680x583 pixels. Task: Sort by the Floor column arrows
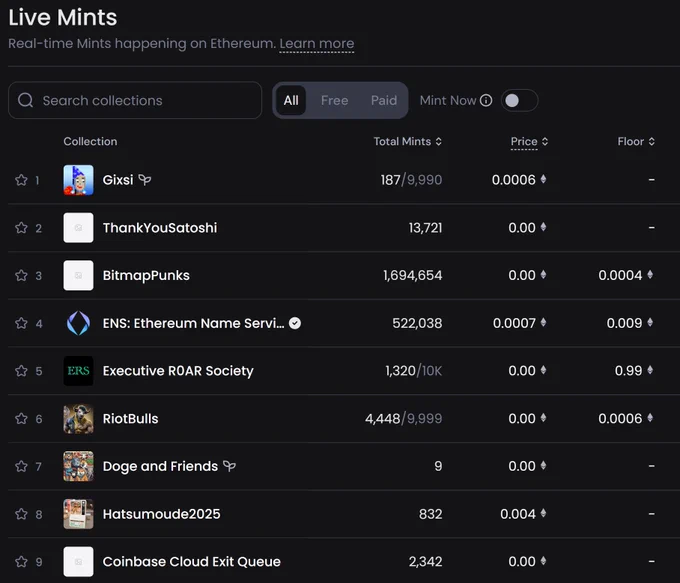(x=651, y=141)
